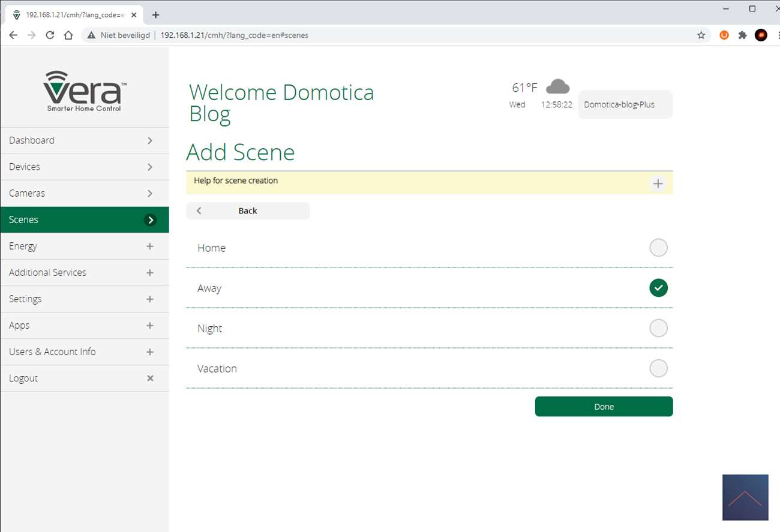The image size is (780, 532).
Task: Select the Home mode radio button
Action: point(658,248)
